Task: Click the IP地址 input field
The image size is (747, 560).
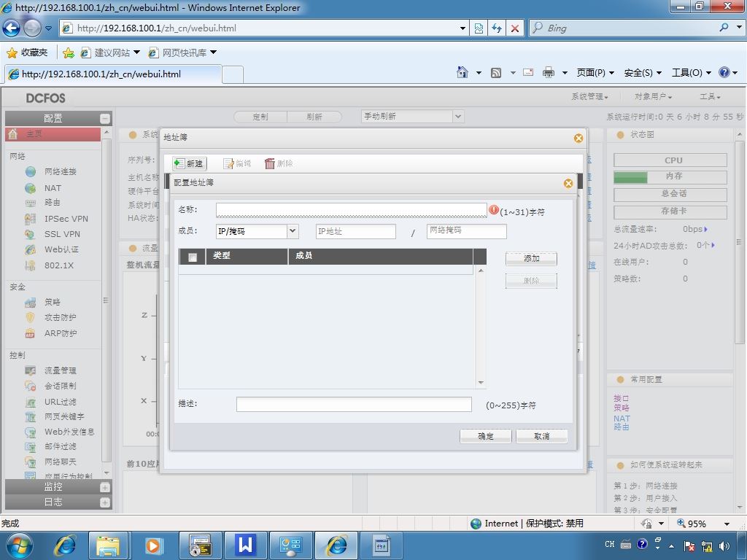Action: click(355, 231)
